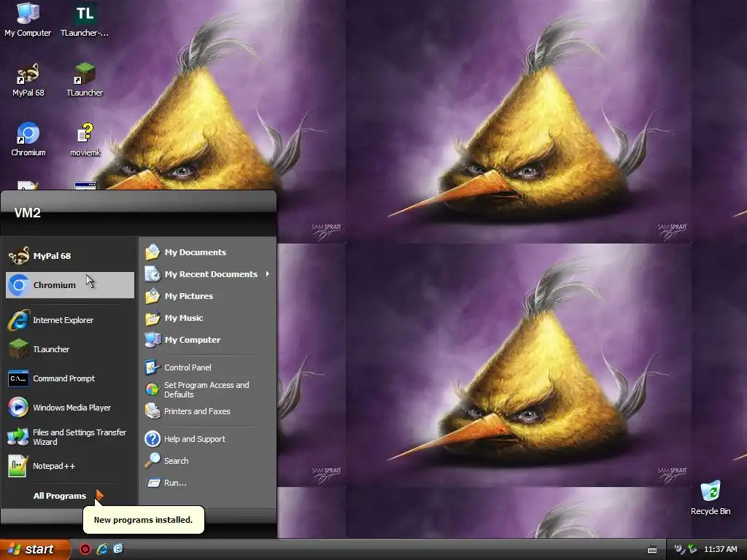Open Control Panel
Image resolution: width=747 pixels, height=560 pixels.
[208, 367]
